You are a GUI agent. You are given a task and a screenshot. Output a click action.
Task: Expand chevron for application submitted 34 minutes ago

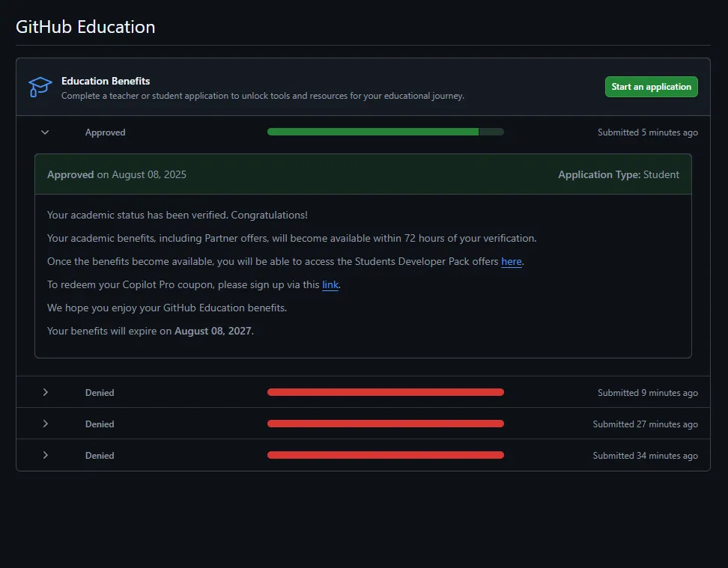(x=45, y=455)
